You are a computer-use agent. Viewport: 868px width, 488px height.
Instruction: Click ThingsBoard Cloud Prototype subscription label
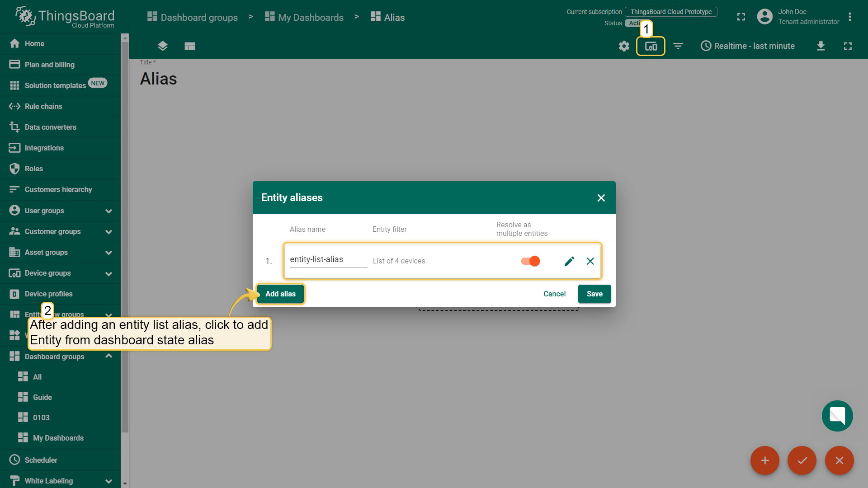click(x=671, y=12)
